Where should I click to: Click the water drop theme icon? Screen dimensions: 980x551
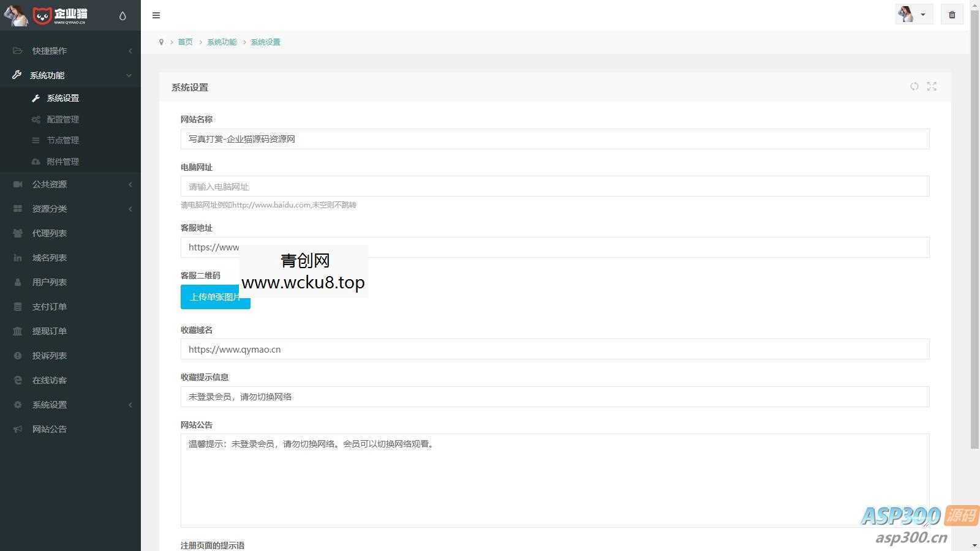pos(123,16)
